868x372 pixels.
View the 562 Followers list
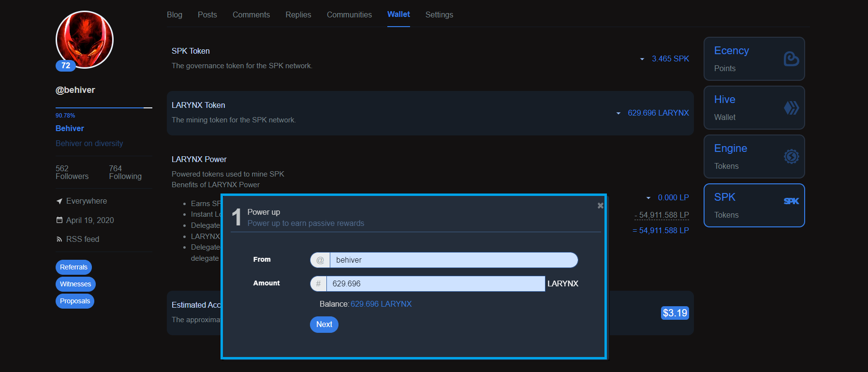tap(72, 172)
